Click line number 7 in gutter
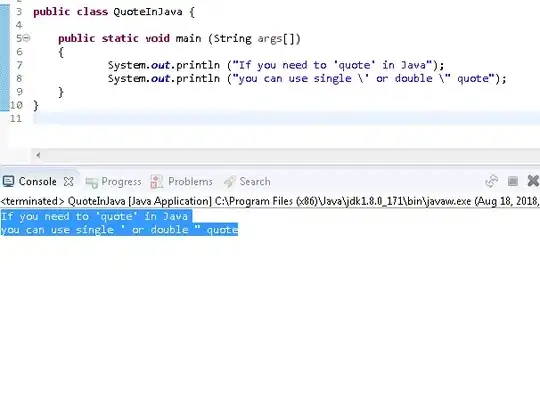Viewport: 540px width, 413px height. (x=19, y=65)
